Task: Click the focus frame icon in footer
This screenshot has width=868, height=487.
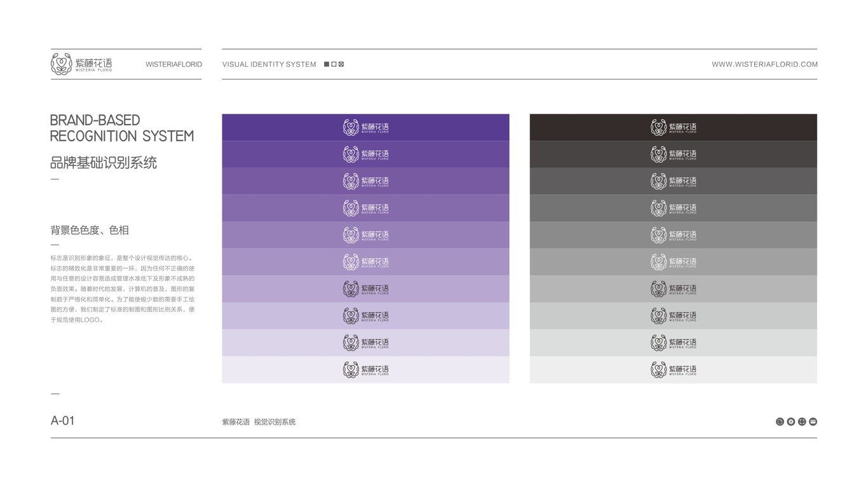Action: [802, 422]
